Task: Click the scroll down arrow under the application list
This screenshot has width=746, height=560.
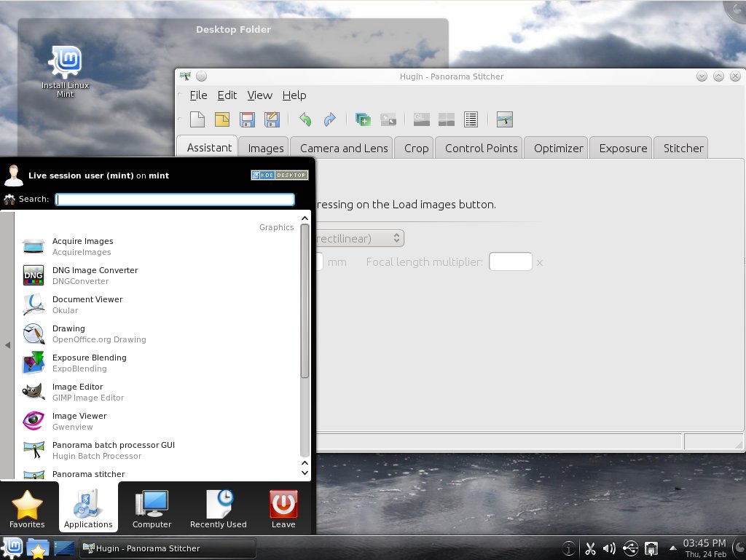Action: point(305,473)
